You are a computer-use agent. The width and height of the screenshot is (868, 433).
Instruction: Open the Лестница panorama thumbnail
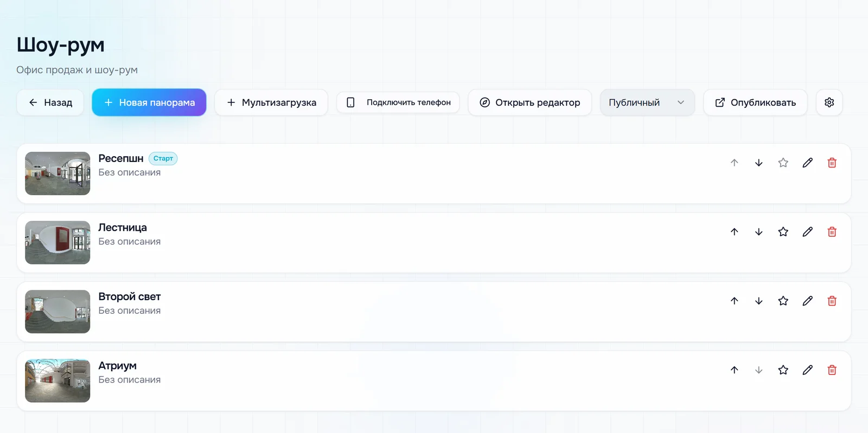[58, 243]
